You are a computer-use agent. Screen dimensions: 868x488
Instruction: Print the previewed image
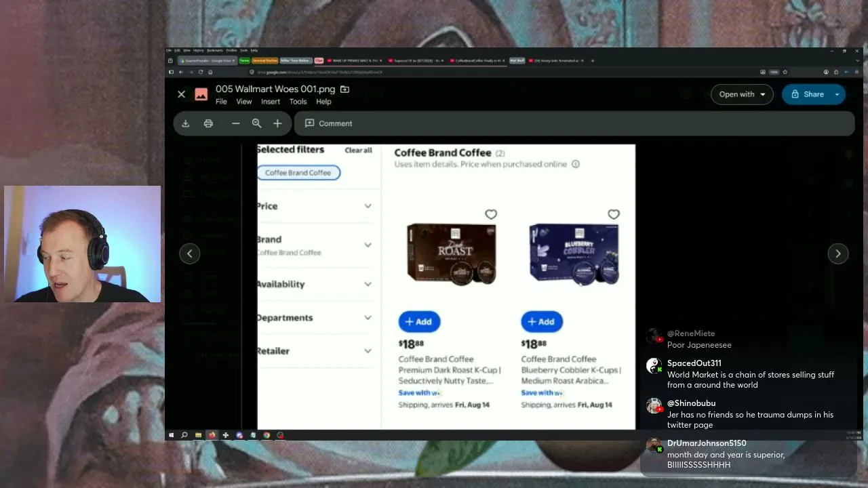click(208, 123)
